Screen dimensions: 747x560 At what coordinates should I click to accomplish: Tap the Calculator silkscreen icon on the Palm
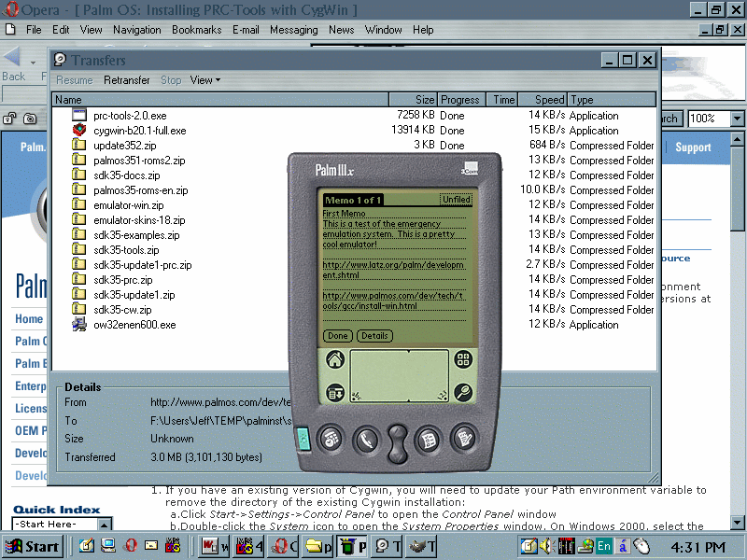463,359
